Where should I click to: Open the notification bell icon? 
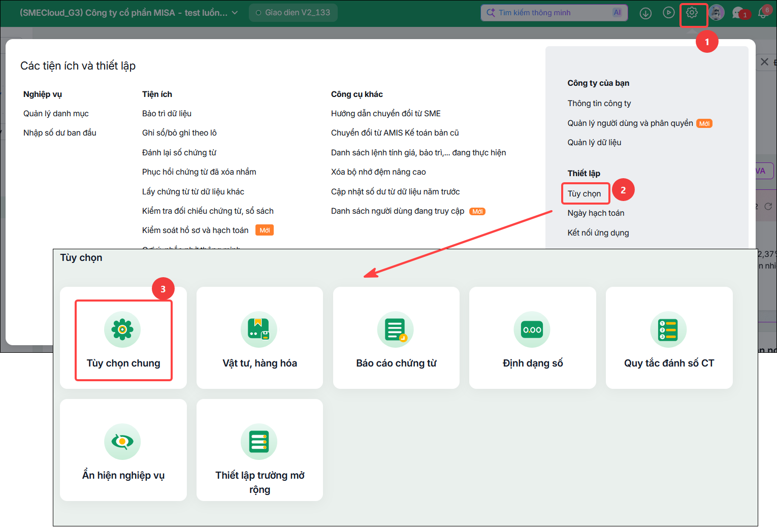[x=763, y=13]
